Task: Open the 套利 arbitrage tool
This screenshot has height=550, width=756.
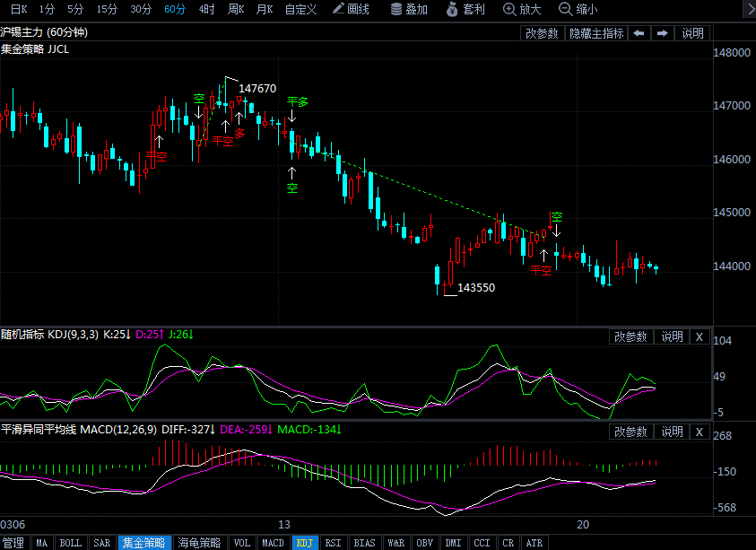Action: [x=465, y=9]
